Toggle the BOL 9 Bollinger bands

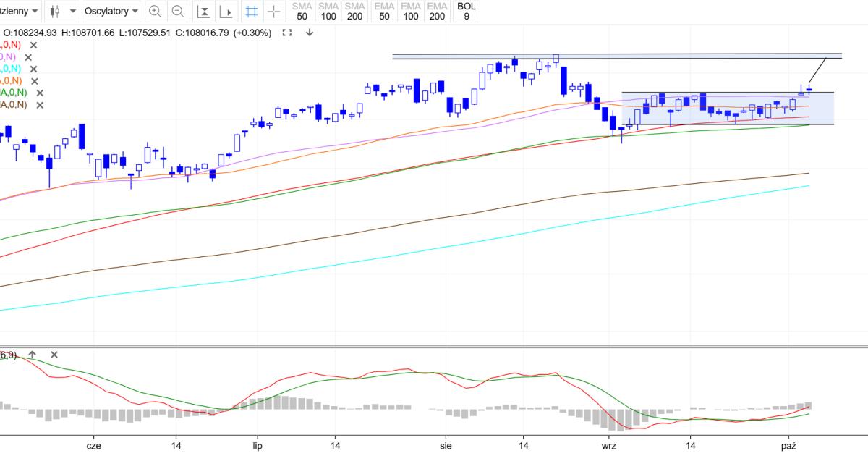(467, 11)
